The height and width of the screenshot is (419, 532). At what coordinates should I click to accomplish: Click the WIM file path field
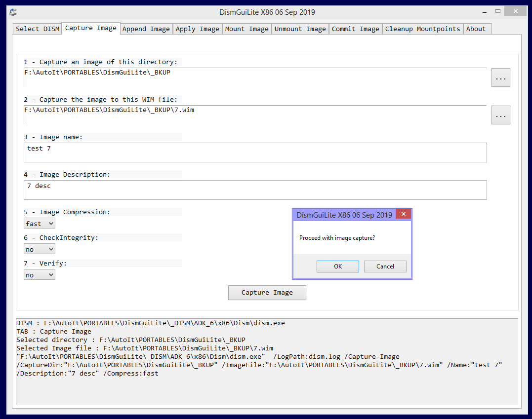pyautogui.click(x=255, y=115)
